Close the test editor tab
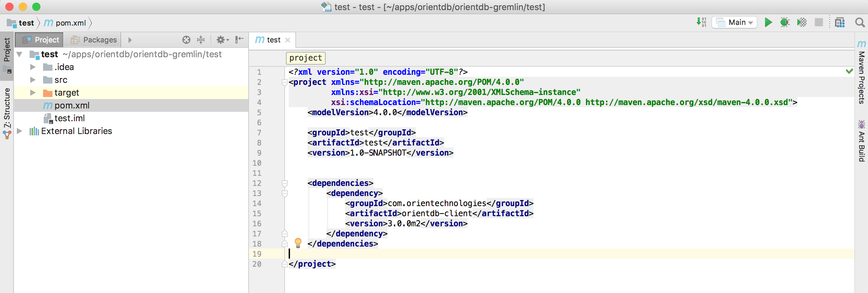 (287, 40)
